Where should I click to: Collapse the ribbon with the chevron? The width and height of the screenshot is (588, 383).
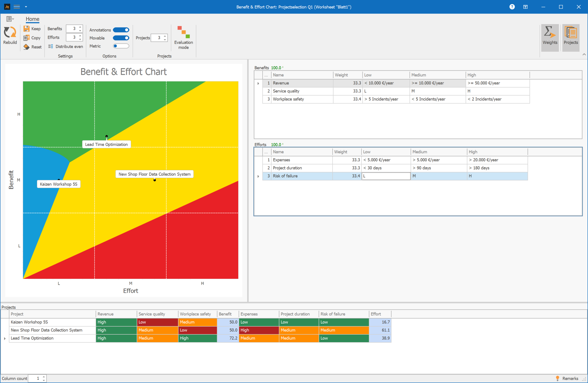[x=584, y=55]
